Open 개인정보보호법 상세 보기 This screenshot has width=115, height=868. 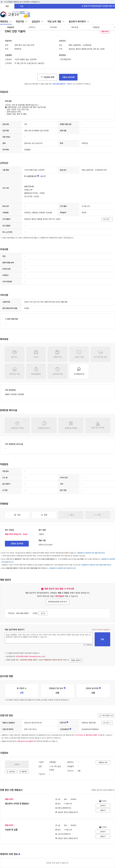(57, 601)
